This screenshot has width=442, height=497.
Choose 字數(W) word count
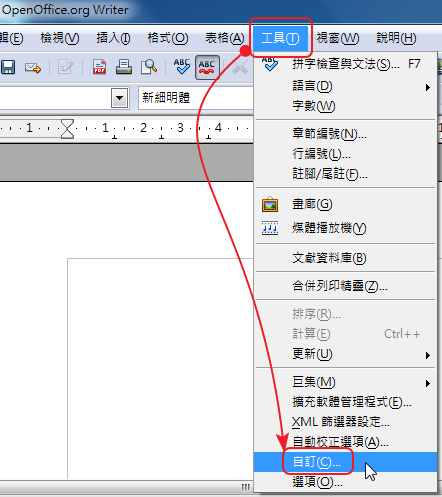tap(346, 106)
